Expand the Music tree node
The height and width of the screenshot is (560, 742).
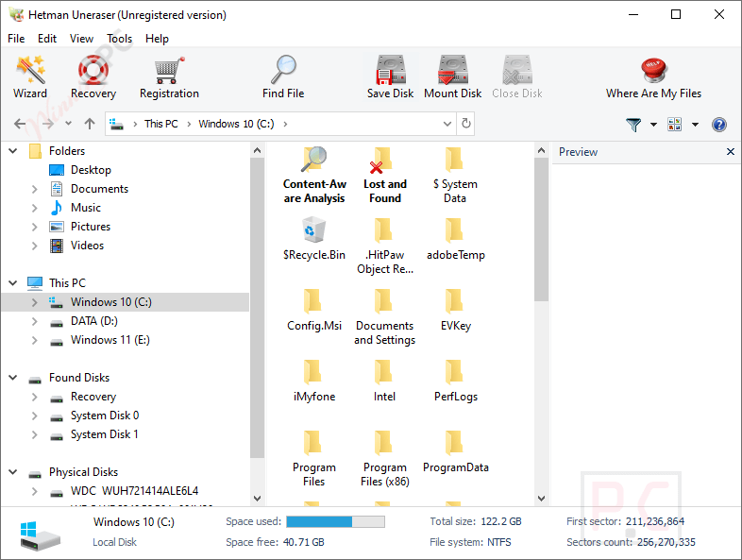35,208
